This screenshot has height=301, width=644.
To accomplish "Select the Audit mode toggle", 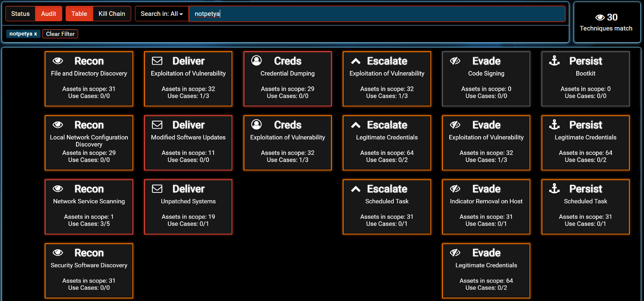I will pyautogui.click(x=48, y=14).
